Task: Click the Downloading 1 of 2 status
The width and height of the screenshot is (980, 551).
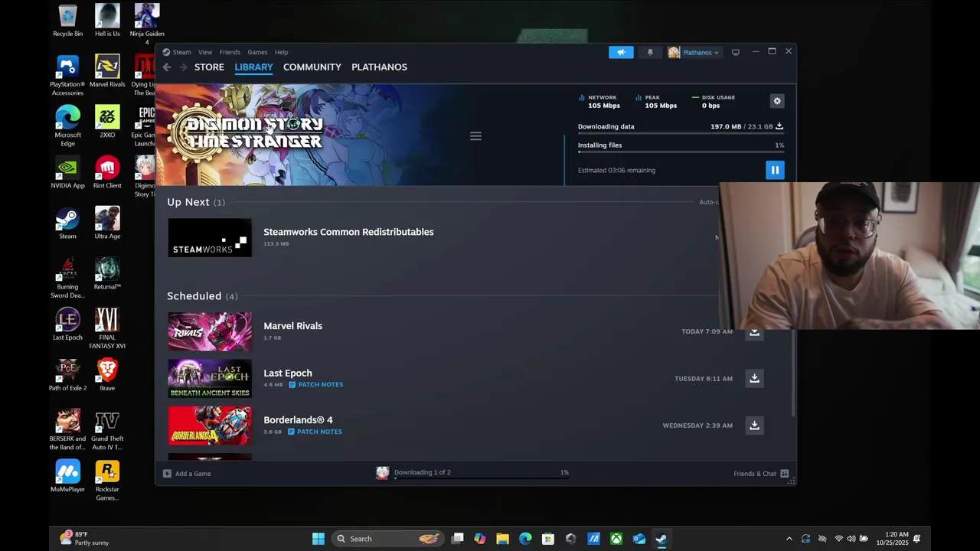Action: pos(422,472)
